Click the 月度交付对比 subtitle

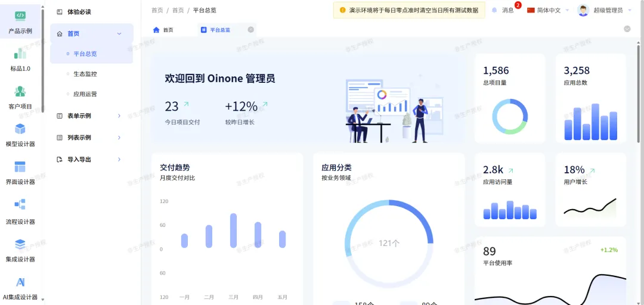tap(178, 178)
